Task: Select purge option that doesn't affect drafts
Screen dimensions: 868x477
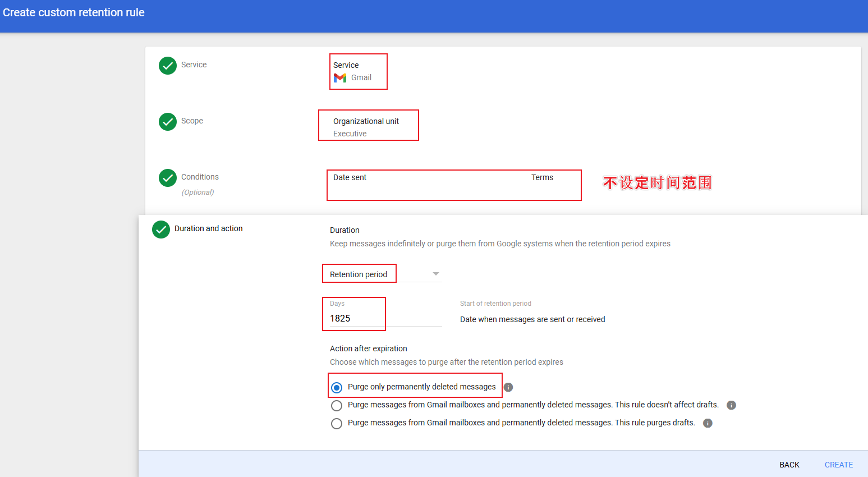Action: click(337, 406)
